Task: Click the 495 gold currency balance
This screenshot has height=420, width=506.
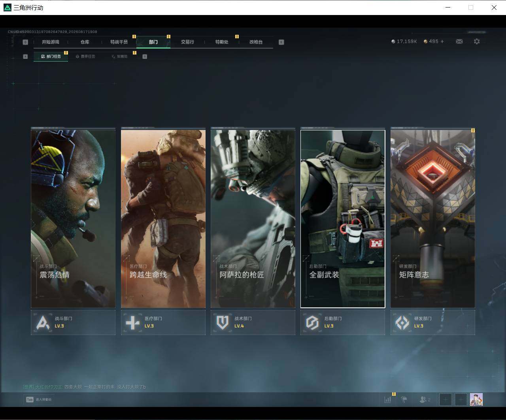Action: (x=431, y=41)
